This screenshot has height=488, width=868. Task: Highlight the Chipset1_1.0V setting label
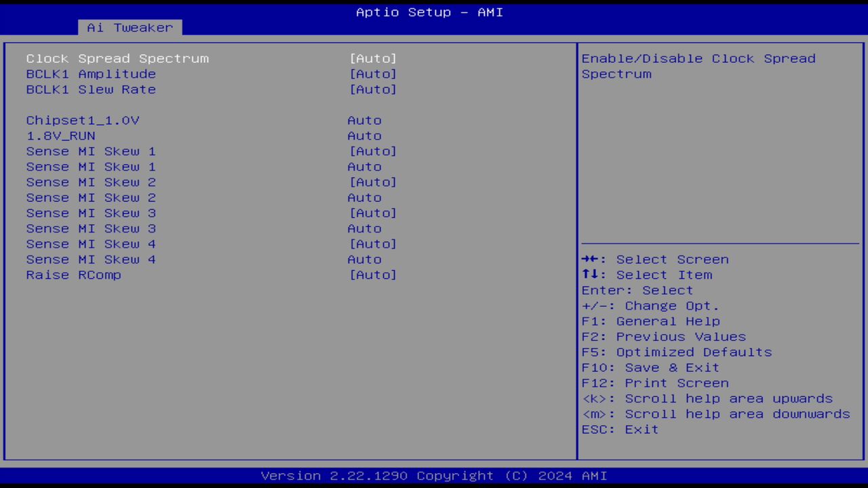83,121
